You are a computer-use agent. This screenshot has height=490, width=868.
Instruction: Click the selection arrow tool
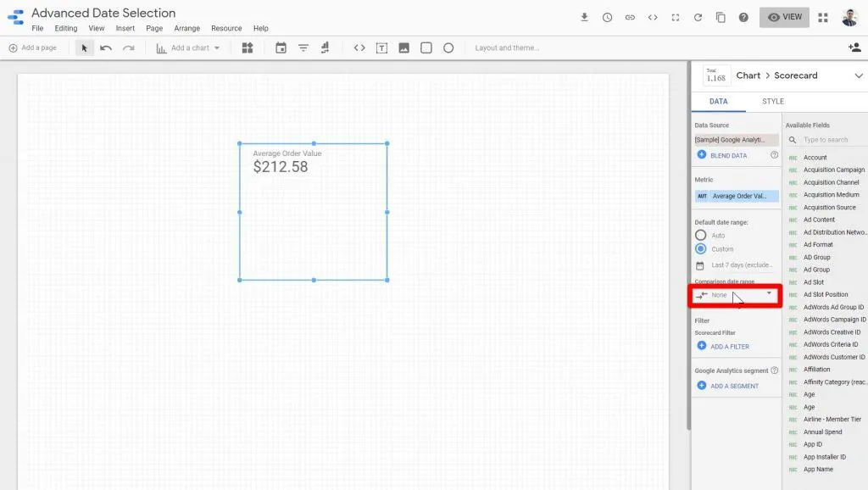(x=84, y=47)
